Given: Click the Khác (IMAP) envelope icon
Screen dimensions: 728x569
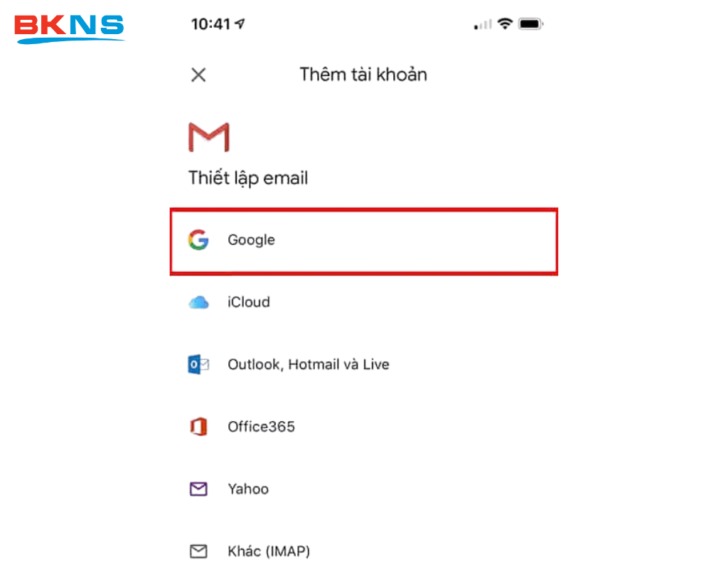Looking at the screenshot, I should pyautogui.click(x=199, y=551).
